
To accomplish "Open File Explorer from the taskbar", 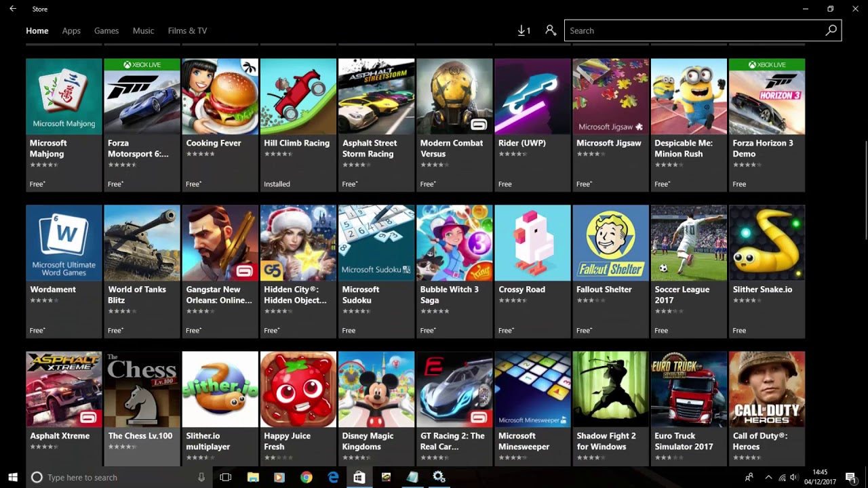I will pos(252,477).
